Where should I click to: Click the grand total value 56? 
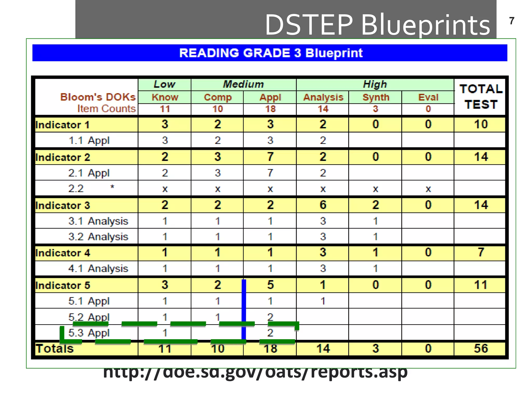[481, 348]
